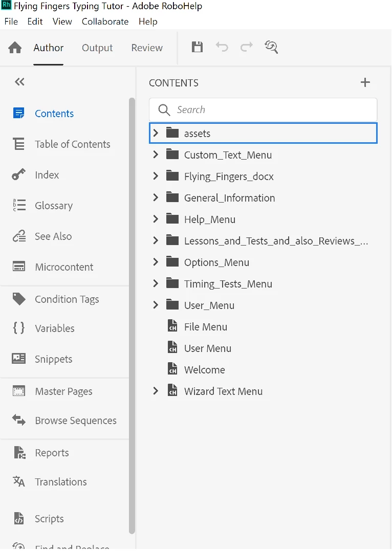Click the assets folder icon
Image resolution: width=392 pixels, height=551 pixels.
172,133
